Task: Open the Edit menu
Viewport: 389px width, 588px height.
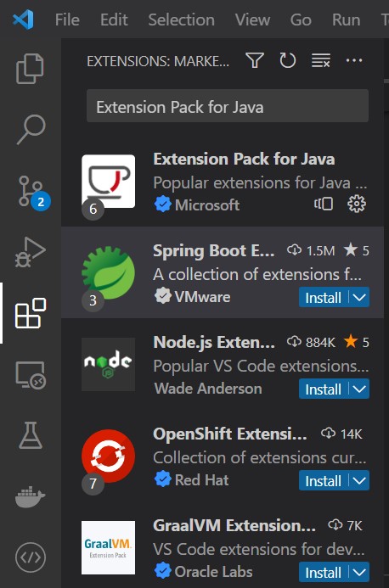Action: (114, 20)
